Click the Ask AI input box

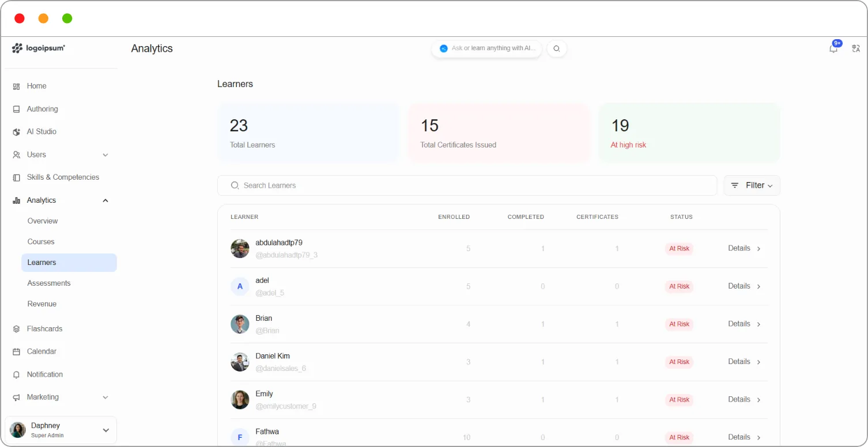[486, 48]
